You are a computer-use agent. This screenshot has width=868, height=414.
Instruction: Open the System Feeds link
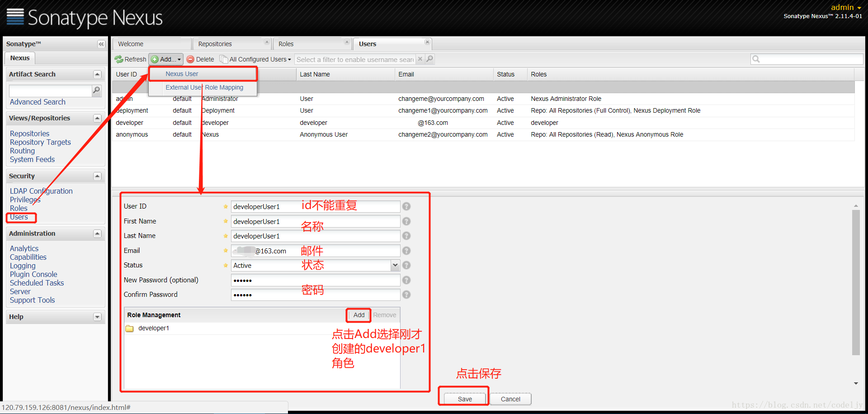[32, 160]
